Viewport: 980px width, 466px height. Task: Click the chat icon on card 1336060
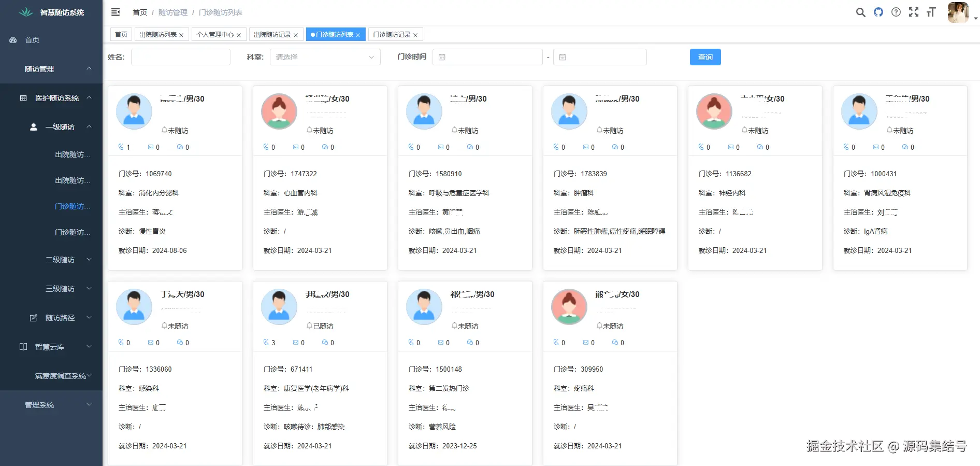(x=180, y=343)
